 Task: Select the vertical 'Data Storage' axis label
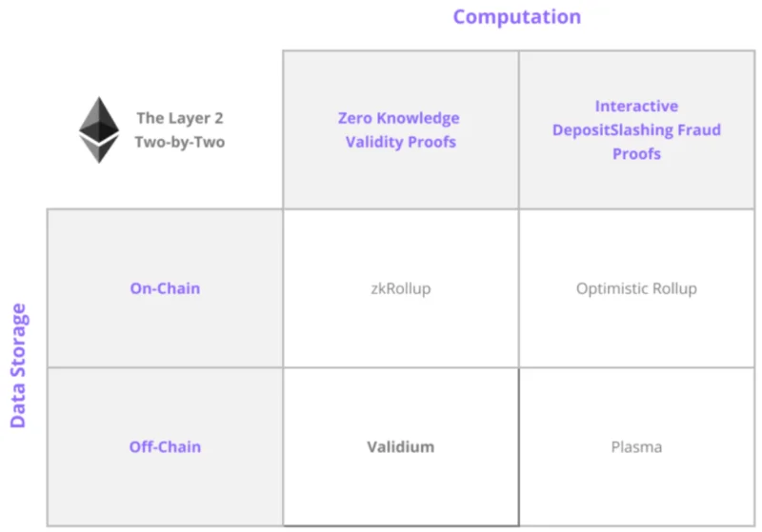point(18,365)
